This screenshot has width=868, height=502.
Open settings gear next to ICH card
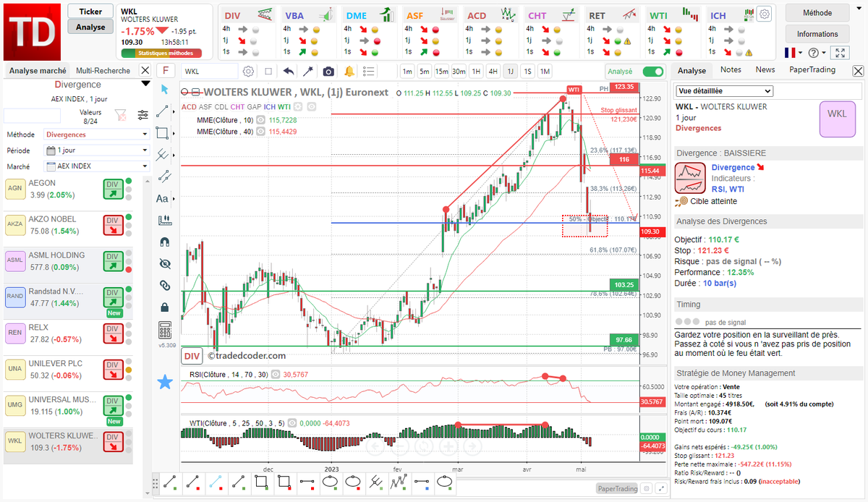click(764, 14)
